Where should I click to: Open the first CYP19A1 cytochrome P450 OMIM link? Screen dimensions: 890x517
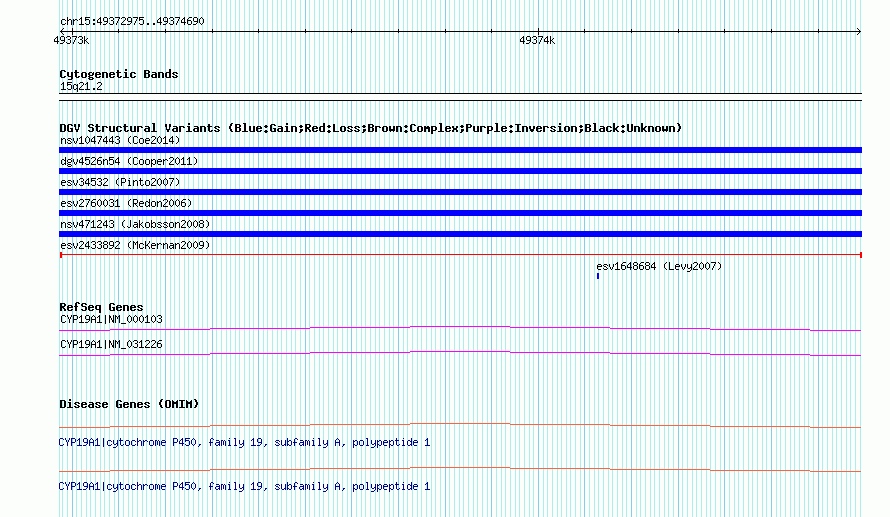click(x=244, y=443)
